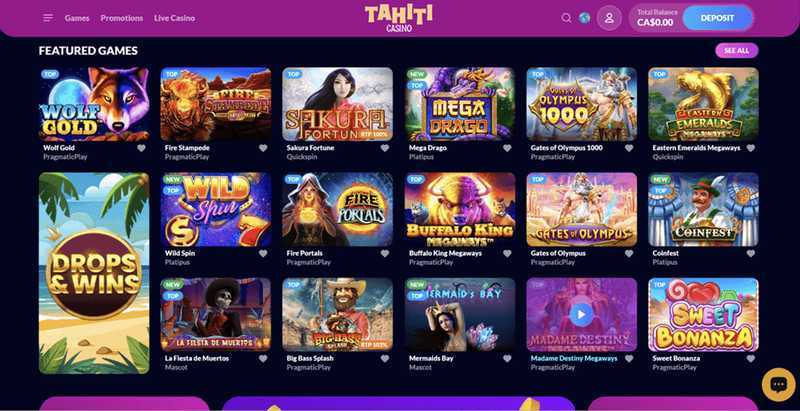The height and width of the screenshot is (411, 800).
Task: Click the Deposit button
Action: pyautogui.click(x=717, y=18)
